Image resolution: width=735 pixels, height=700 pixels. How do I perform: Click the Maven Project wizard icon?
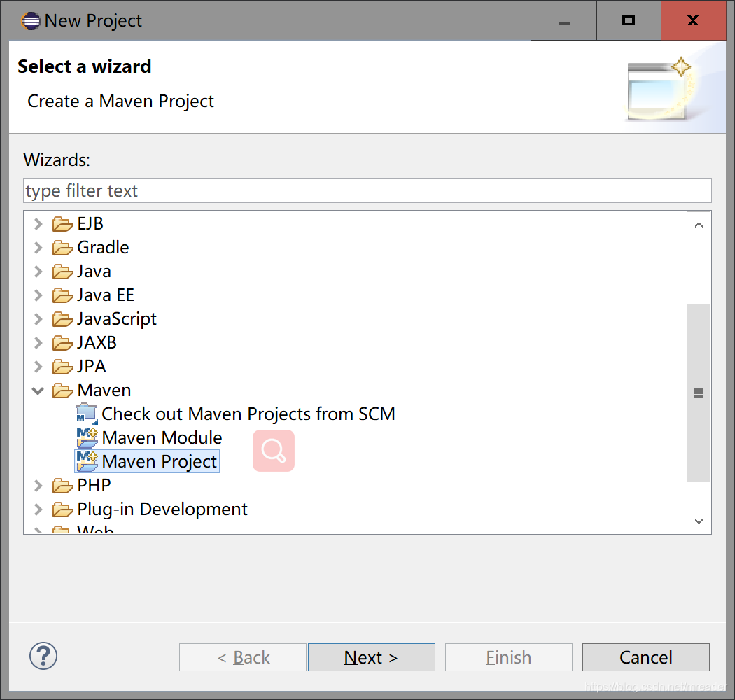point(87,462)
